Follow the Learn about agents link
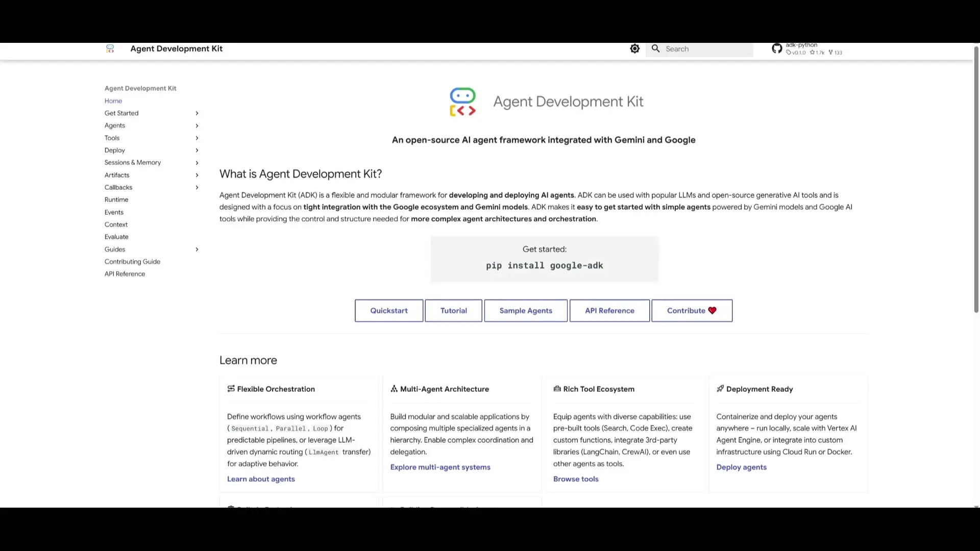980x551 pixels. click(261, 479)
